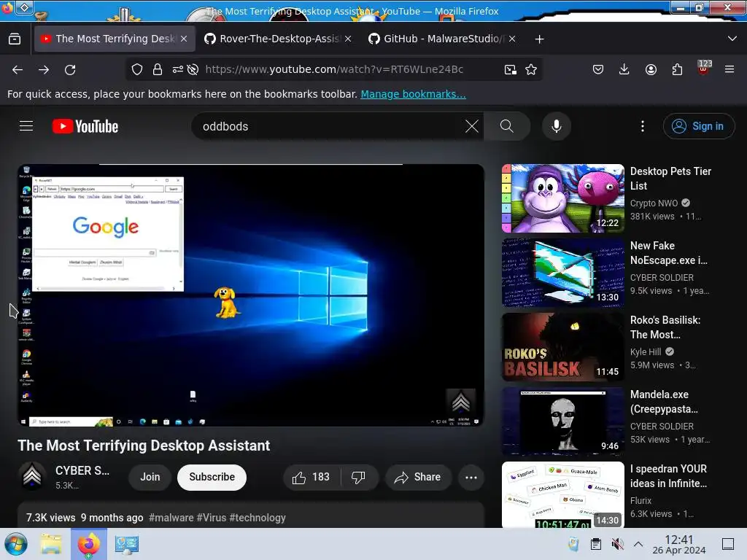
Task: Like the video with thumbs up
Action: click(311, 477)
